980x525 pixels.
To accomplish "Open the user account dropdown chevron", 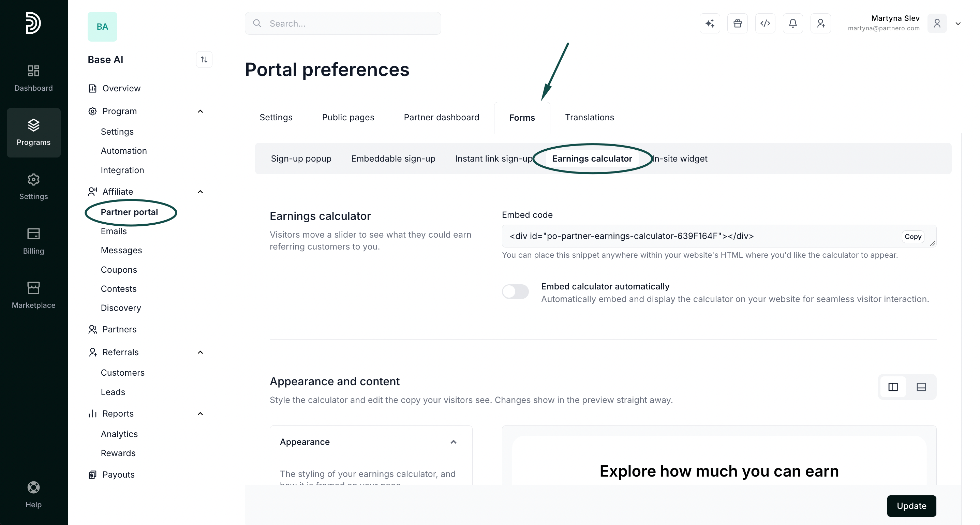I will tap(958, 24).
